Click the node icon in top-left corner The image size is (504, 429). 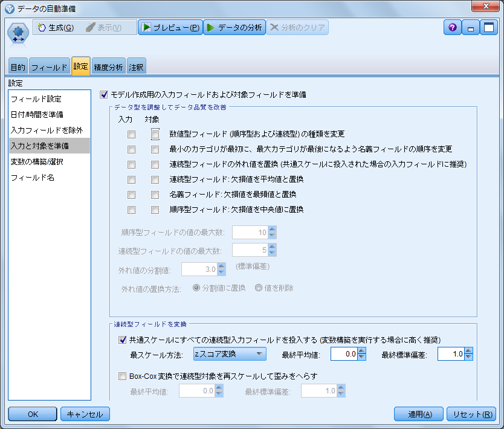point(18,31)
